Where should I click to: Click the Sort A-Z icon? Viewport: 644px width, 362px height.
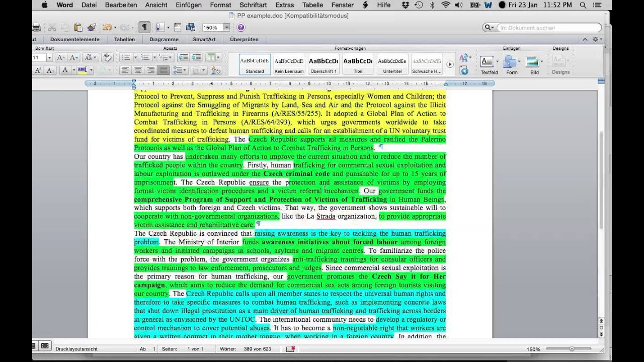point(215,70)
